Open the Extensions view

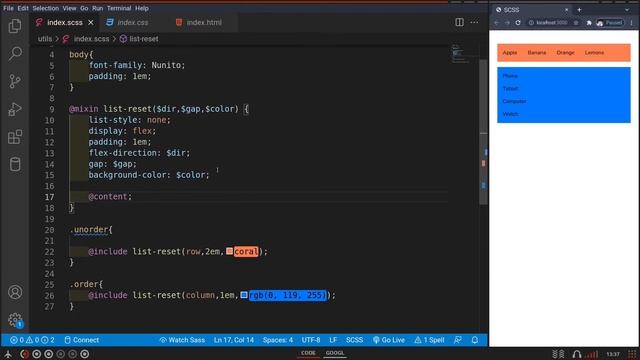15,137
